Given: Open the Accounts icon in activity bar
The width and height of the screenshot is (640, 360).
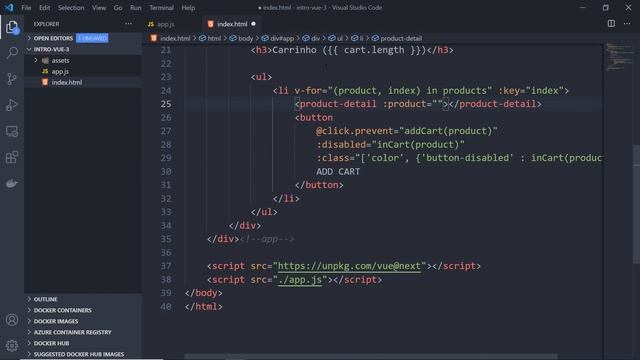Looking at the screenshot, I should click(12, 320).
